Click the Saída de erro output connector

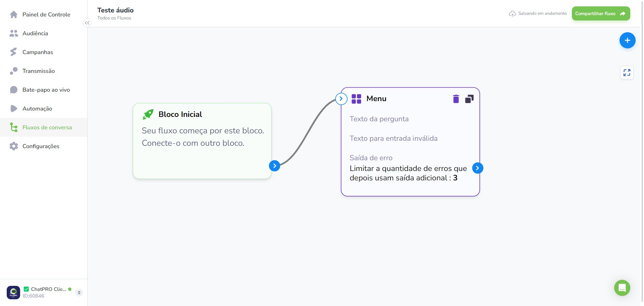point(478,168)
